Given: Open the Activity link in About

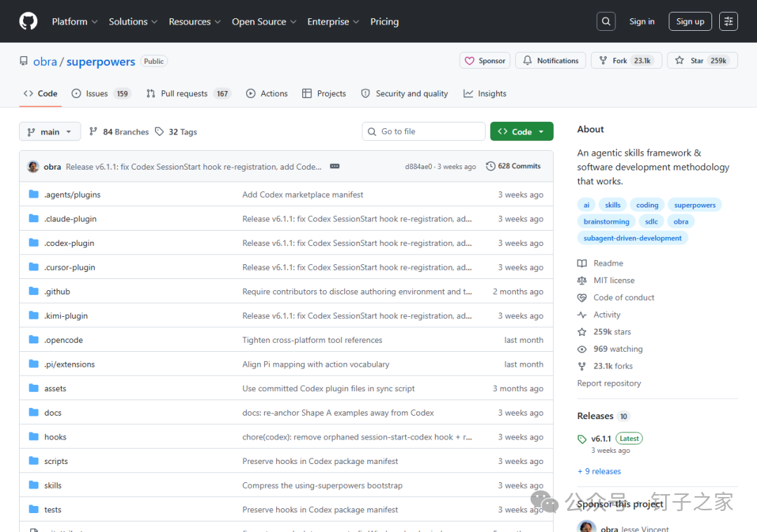Looking at the screenshot, I should (599, 315).
